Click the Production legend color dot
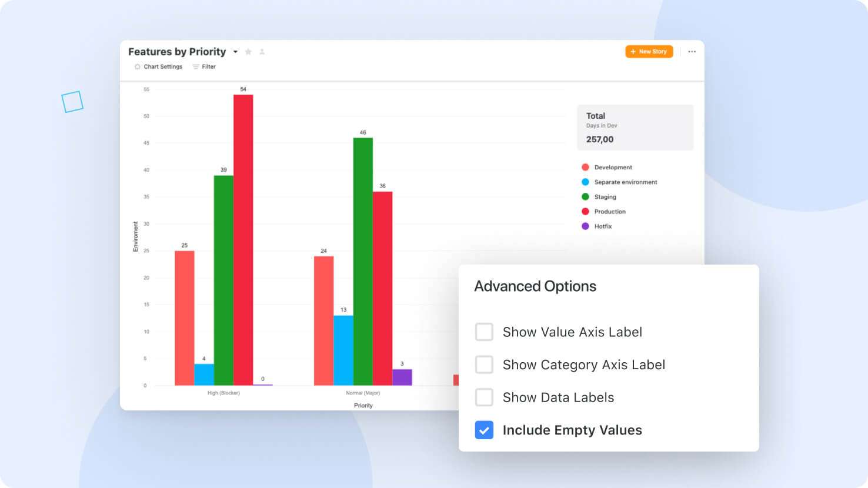The height and width of the screenshot is (488, 868). [x=585, y=212]
